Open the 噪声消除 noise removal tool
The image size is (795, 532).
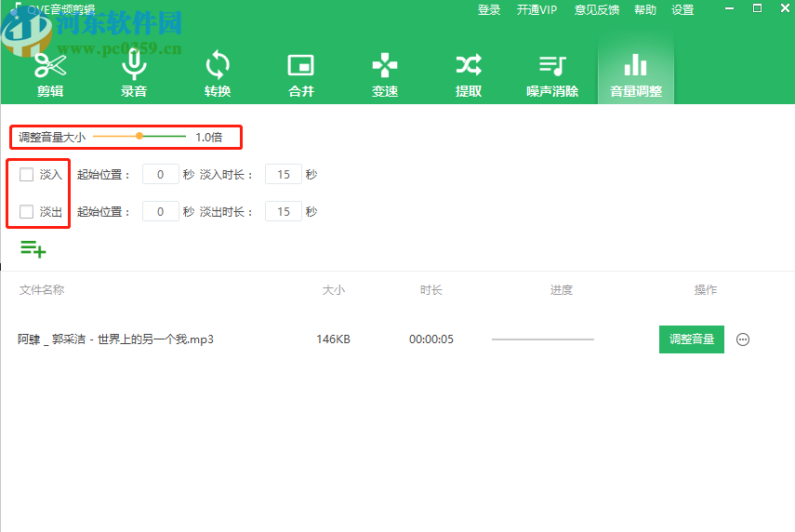point(552,74)
